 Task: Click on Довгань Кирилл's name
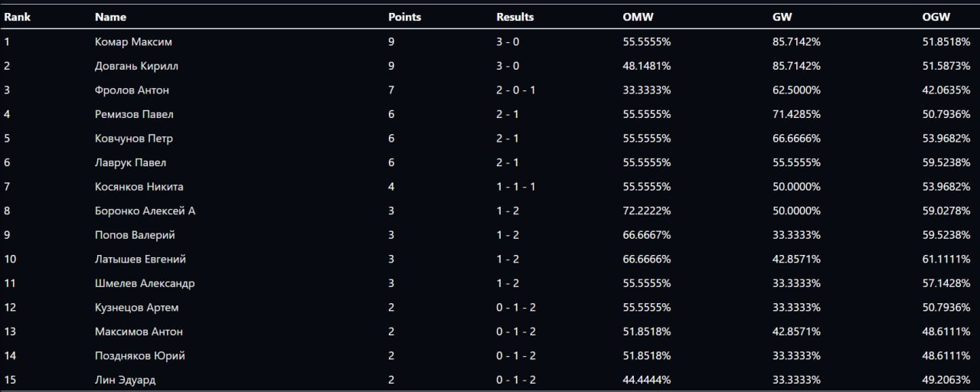136,66
